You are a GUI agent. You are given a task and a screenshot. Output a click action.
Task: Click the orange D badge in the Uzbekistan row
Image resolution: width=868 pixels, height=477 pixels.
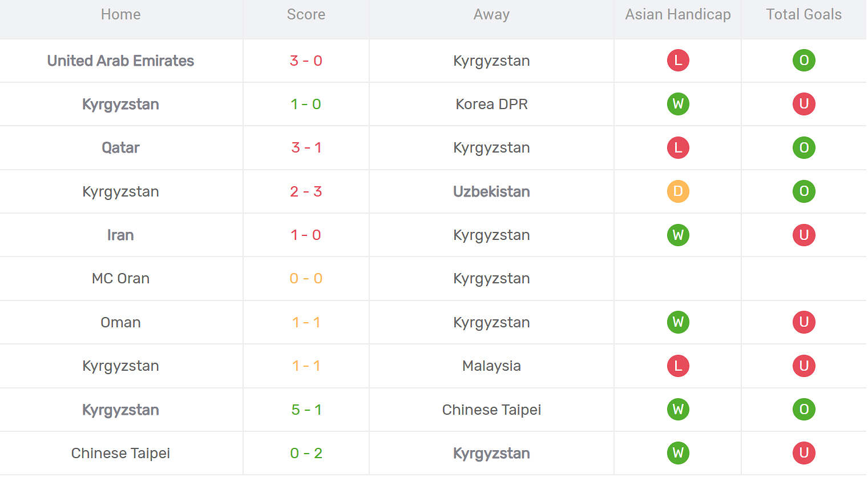click(678, 191)
